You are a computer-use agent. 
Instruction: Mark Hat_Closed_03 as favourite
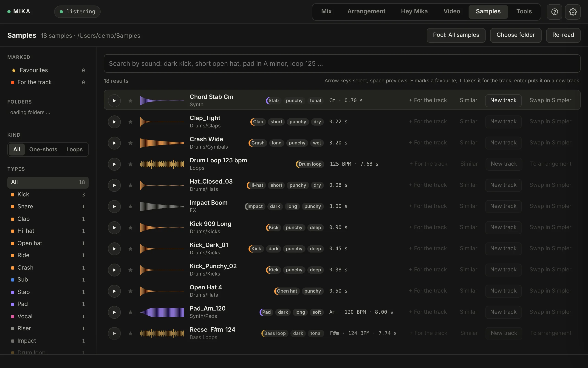(x=130, y=185)
